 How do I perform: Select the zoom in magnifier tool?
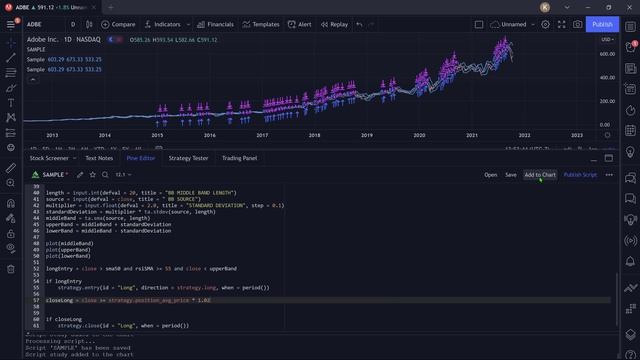pyautogui.click(x=11, y=183)
